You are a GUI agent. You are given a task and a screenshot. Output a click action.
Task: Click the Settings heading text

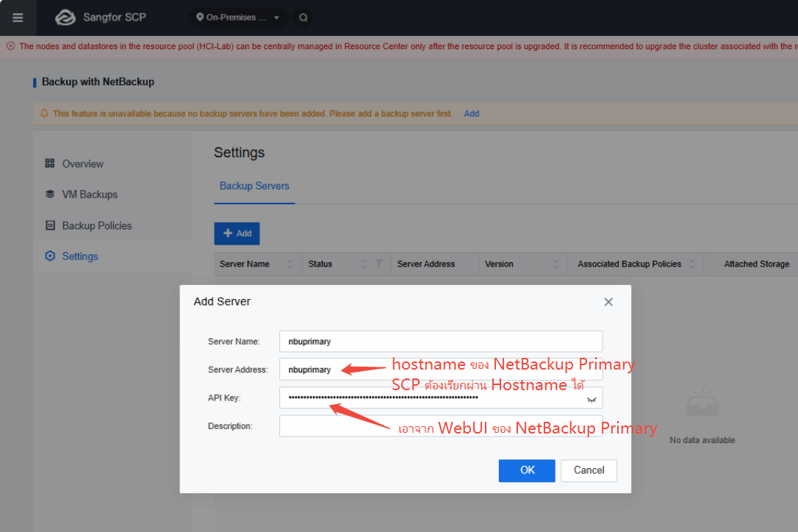[240, 153]
